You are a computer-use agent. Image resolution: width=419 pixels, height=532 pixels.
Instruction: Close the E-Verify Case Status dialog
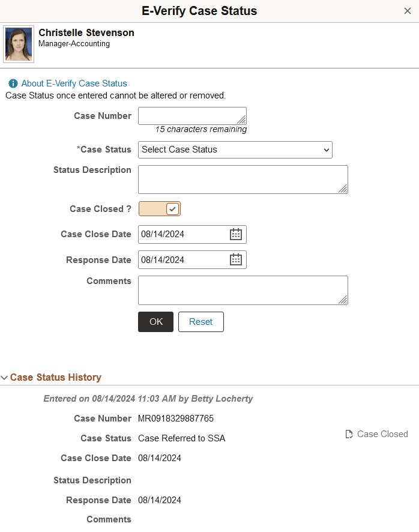[408, 10]
